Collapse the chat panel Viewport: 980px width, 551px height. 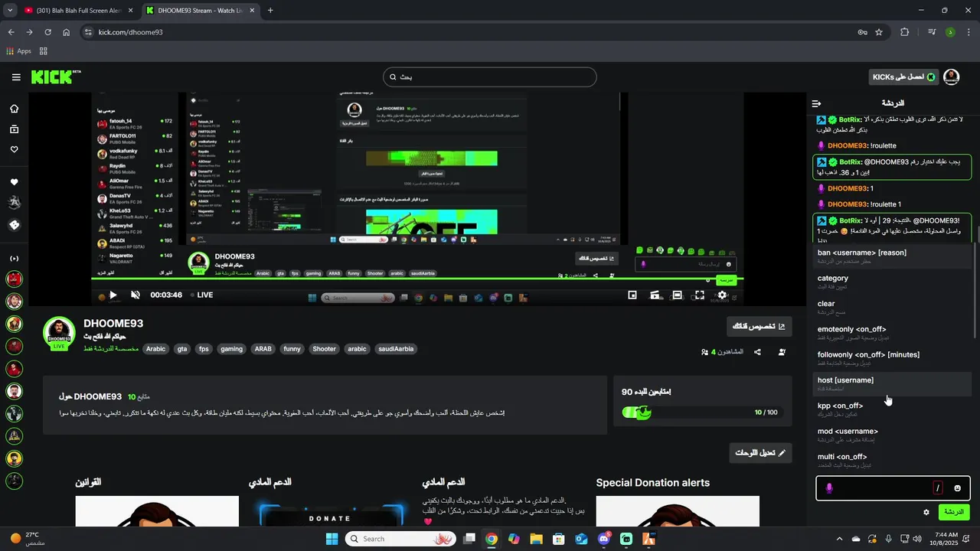[816, 103]
